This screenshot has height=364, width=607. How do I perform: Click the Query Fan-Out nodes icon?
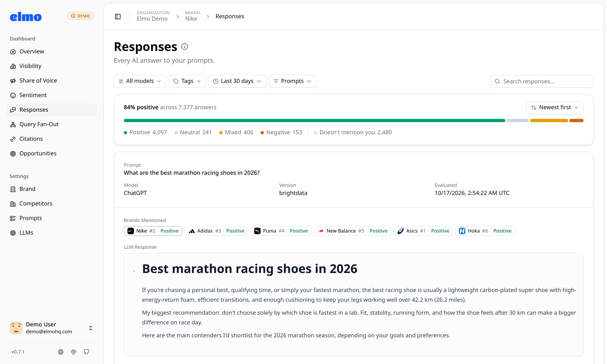[13, 124]
